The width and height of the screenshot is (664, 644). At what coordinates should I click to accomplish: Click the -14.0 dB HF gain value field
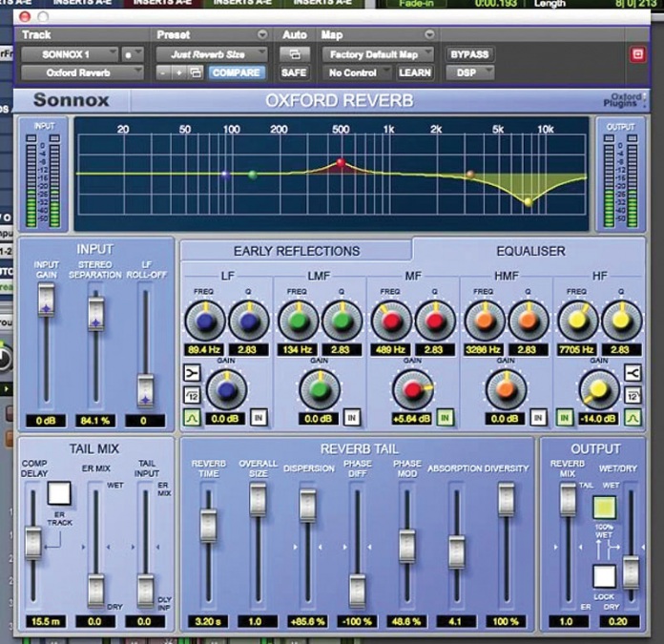click(x=598, y=419)
